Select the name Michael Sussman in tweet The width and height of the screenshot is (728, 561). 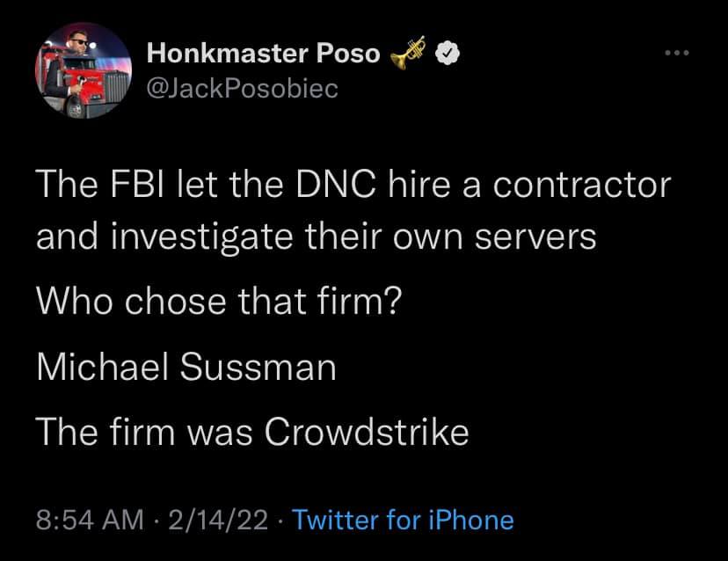186,368
